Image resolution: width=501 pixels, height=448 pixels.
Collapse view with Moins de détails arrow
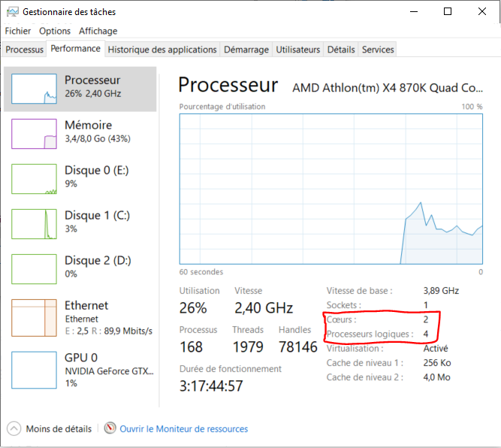pyautogui.click(x=14, y=428)
